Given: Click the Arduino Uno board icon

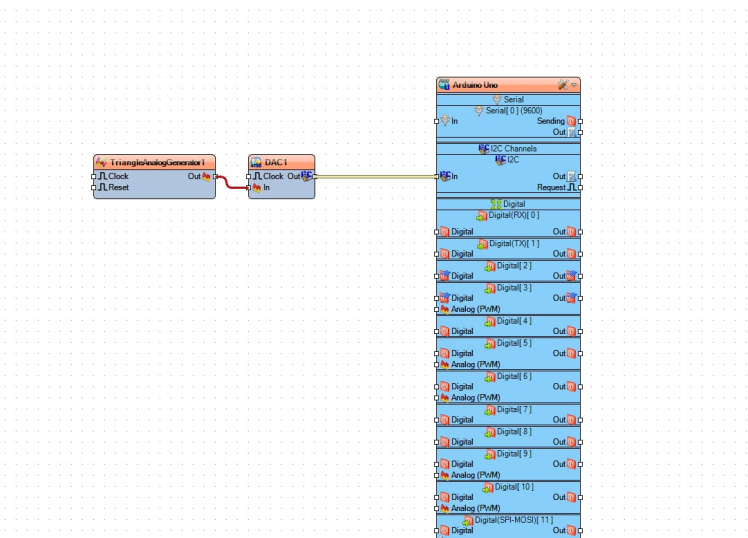Looking at the screenshot, I should pyautogui.click(x=444, y=85).
